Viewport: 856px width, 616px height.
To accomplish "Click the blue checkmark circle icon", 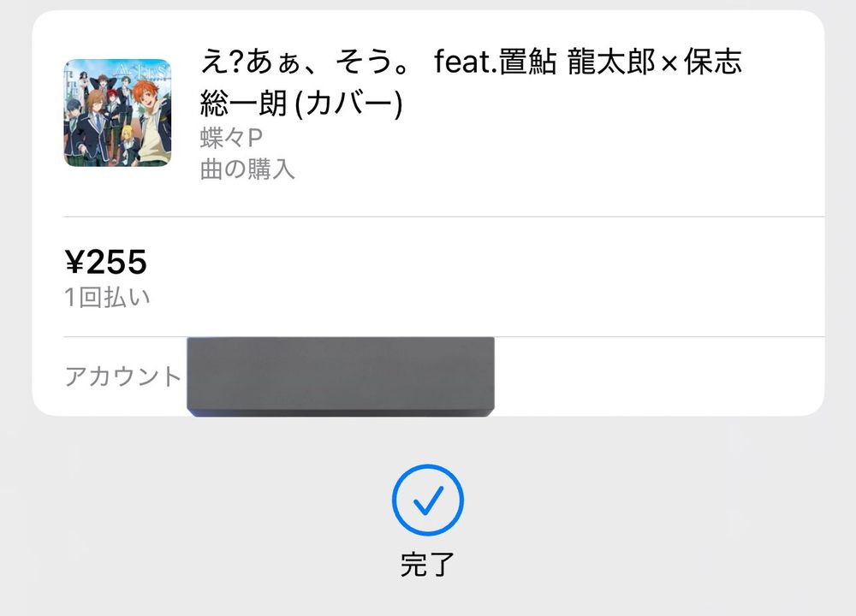I will [x=427, y=500].
